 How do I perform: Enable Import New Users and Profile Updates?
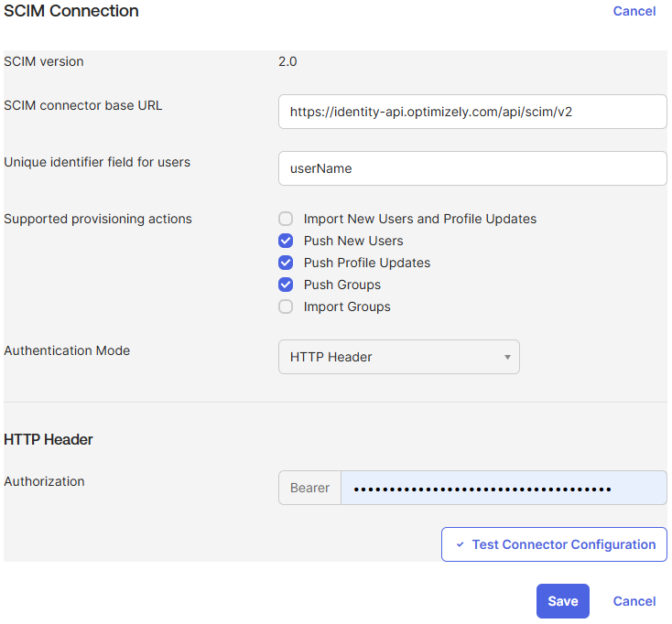(287, 219)
